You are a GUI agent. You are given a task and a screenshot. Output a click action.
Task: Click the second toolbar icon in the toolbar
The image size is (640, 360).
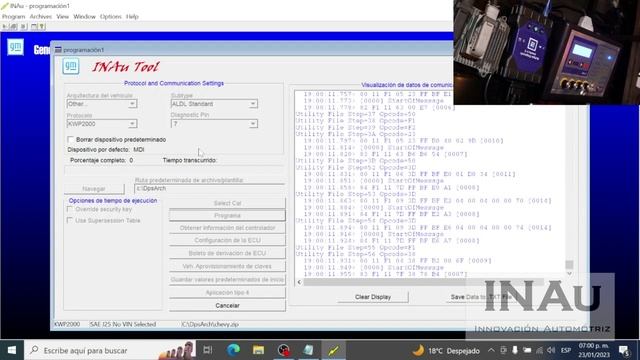tap(14, 27)
